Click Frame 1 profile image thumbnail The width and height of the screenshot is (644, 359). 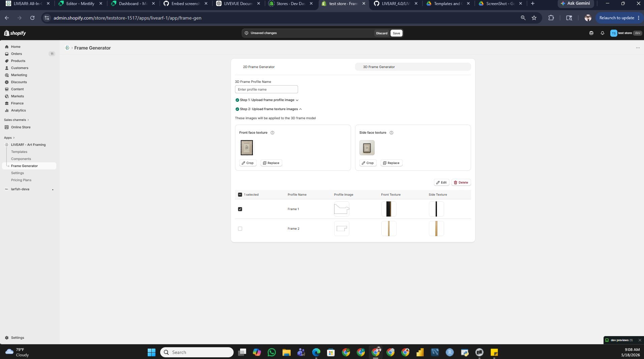coord(342,209)
